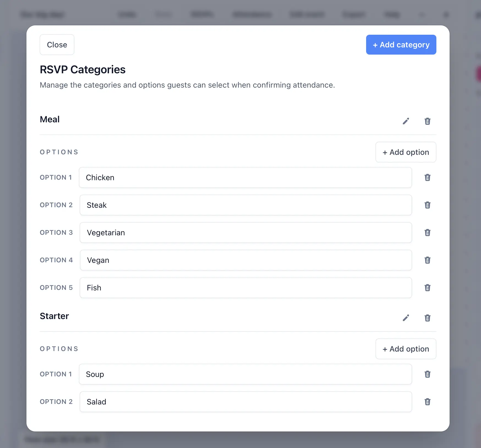Screen dimensions: 481x448
Task: Add an option to the Starter category
Action: [x=406, y=349]
